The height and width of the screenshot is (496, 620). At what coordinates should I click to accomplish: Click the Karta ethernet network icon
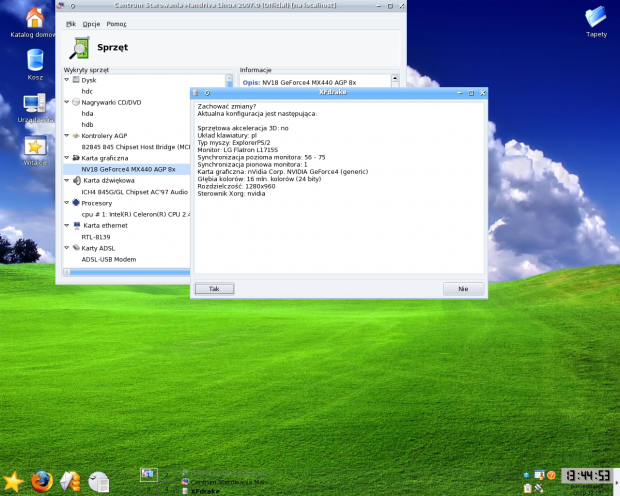(x=77, y=225)
